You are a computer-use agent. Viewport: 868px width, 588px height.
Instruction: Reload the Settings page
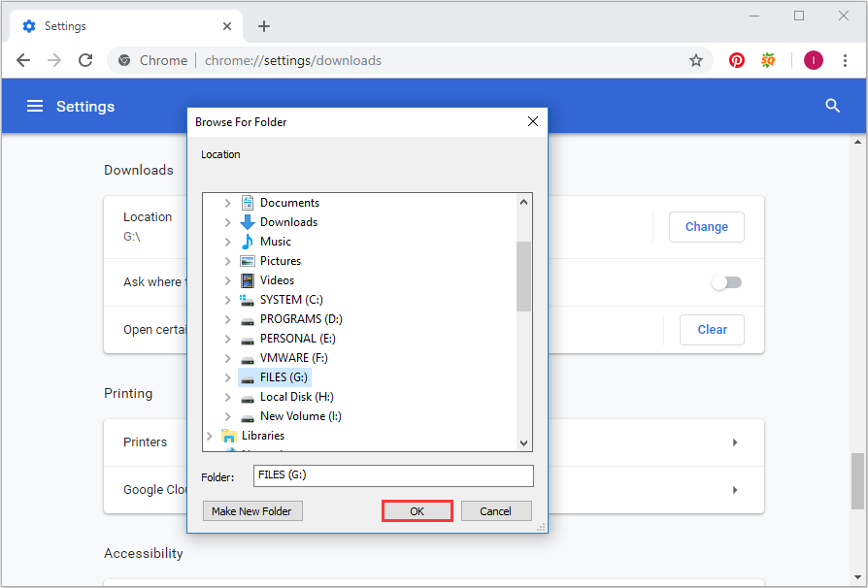[85, 60]
